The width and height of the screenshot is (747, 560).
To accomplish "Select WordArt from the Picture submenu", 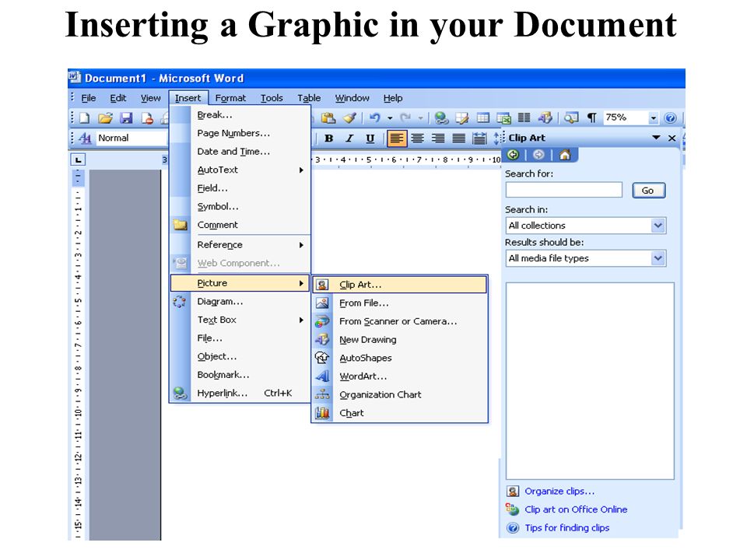I will coord(400,376).
